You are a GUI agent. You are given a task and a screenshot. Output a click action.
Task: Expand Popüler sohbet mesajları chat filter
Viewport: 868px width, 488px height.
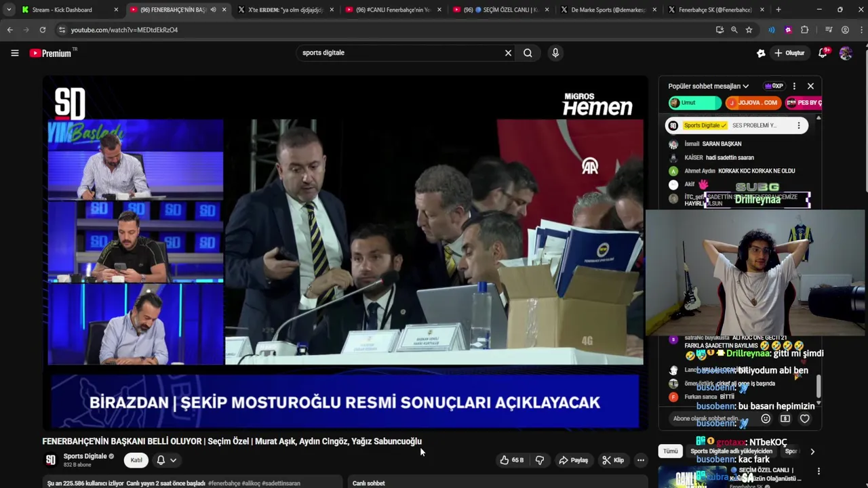click(x=708, y=86)
